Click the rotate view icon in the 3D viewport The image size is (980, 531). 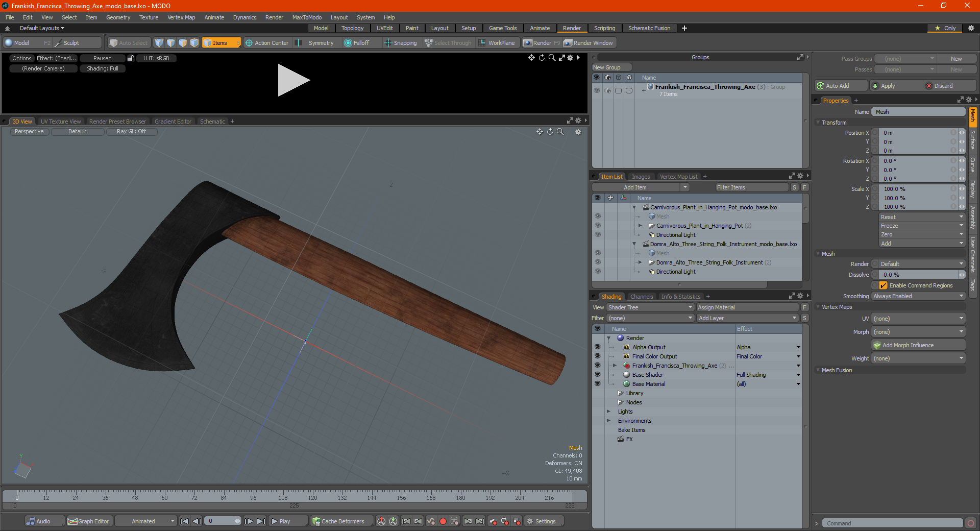pyautogui.click(x=550, y=132)
